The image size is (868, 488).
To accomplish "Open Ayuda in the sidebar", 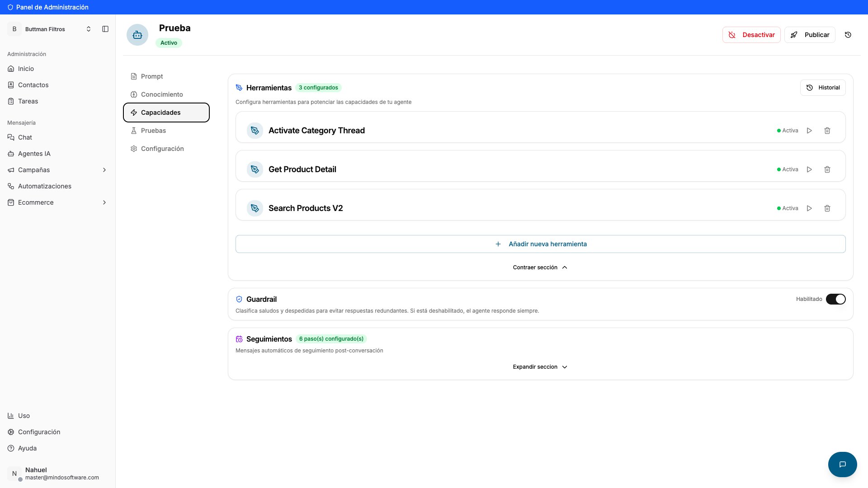I will click(x=58, y=448).
